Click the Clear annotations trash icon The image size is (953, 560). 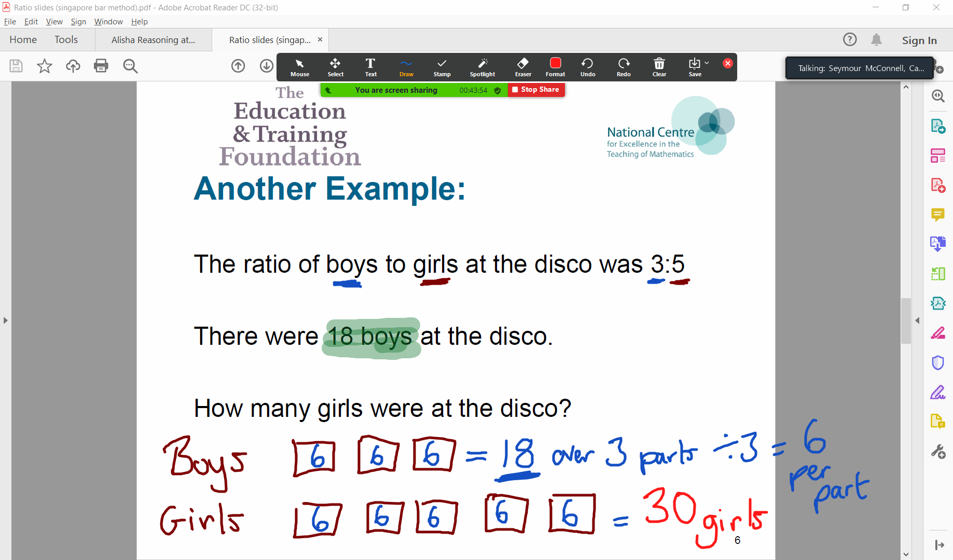(x=659, y=67)
